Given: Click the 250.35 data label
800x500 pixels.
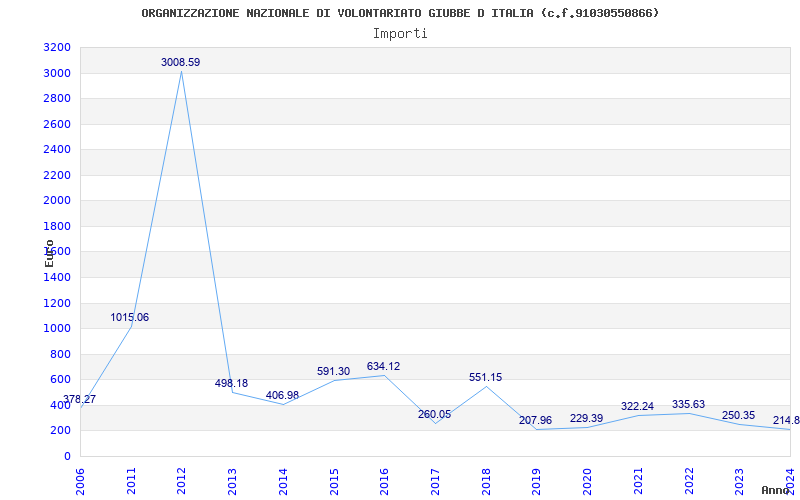Looking at the screenshot, I should click(738, 415).
